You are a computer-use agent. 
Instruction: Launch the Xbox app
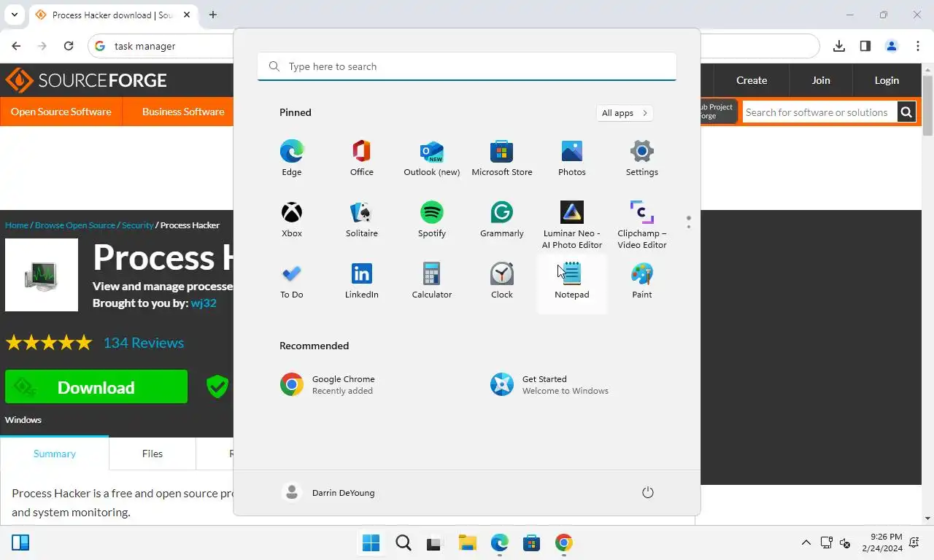pyautogui.click(x=292, y=220)
